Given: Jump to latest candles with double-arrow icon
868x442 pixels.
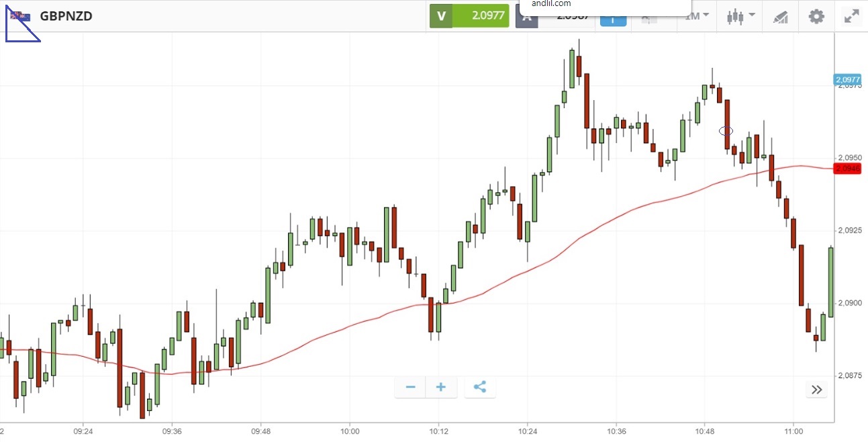Looking at the screenshot, I should [816, 390].
